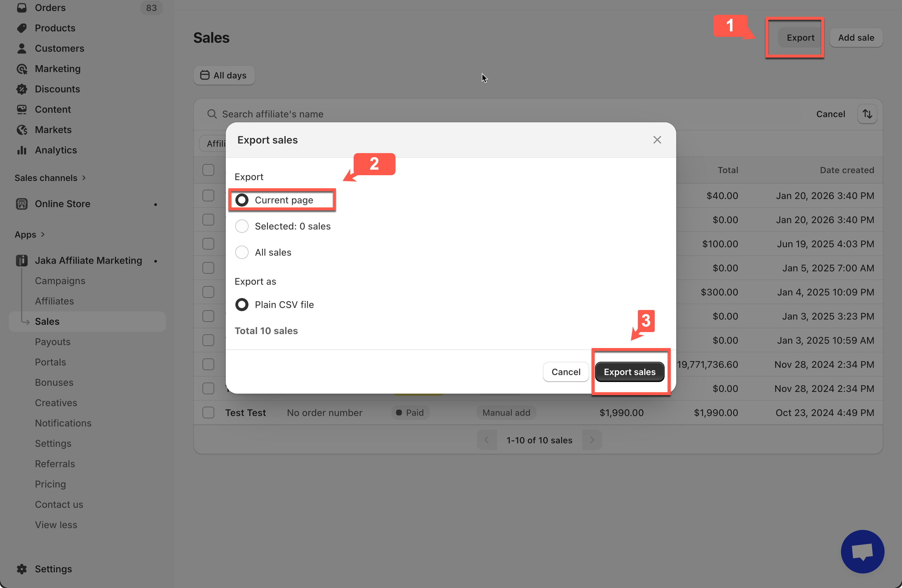
Task: Click the Products tag icon
Action: 22,28
